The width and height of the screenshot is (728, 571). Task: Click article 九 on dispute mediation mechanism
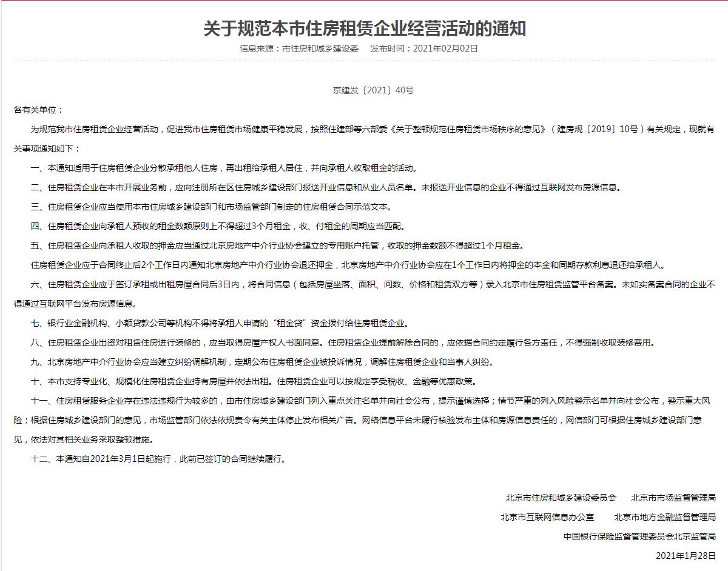(262, 362)
